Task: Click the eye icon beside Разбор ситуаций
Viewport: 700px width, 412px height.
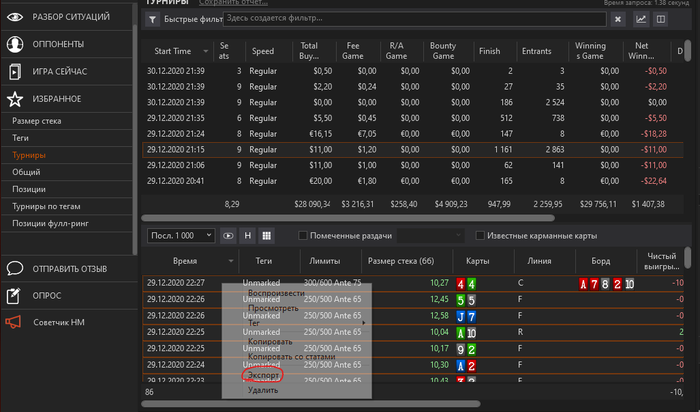Action: (x=15, y=17)
